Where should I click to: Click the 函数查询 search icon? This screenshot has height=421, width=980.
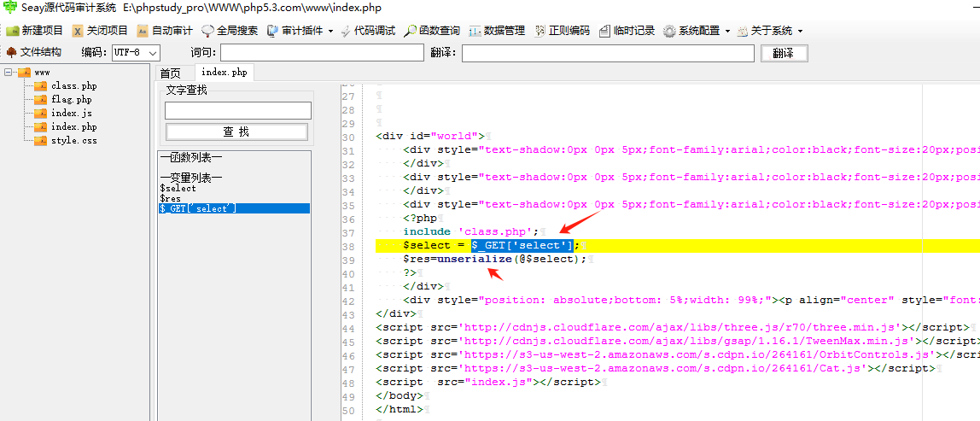click(411, 31)
